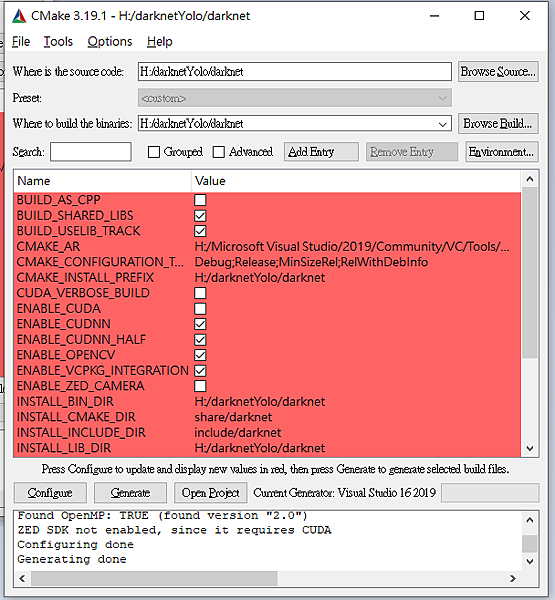The height and width of the screenshot is (600, 555).
Task: Select INSTALL_INCLUDE_DIR entry
Action: pyautogui.click(x=81, y=432)
